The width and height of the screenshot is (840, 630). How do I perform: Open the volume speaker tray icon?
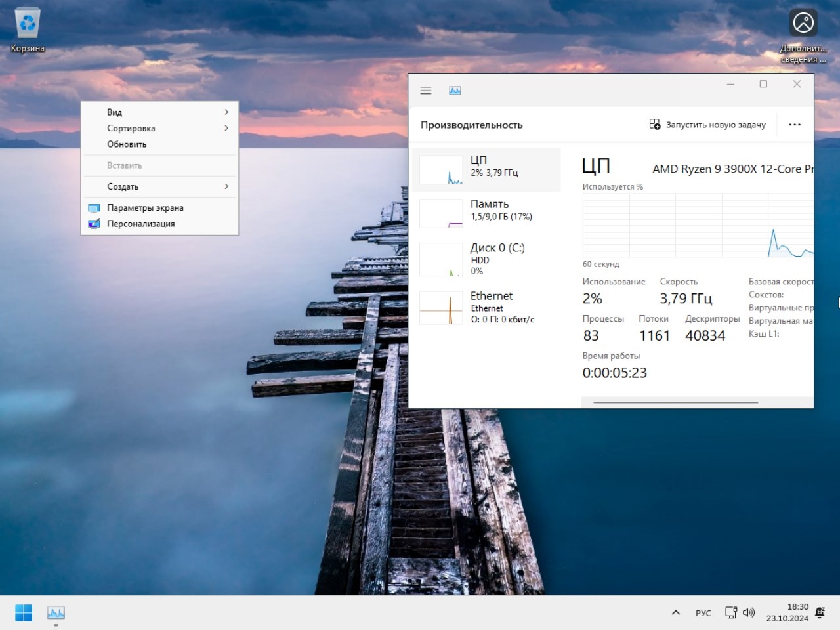tap(749, 612)
